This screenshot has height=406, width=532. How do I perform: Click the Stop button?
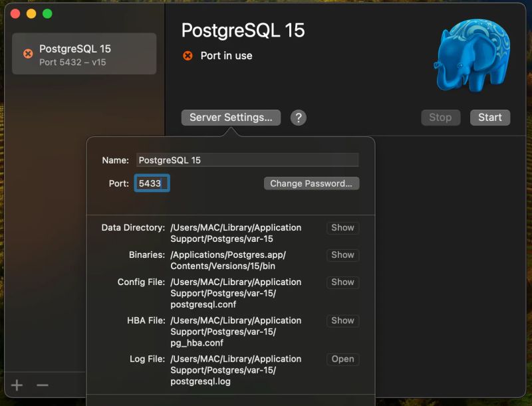coord(440,118)
